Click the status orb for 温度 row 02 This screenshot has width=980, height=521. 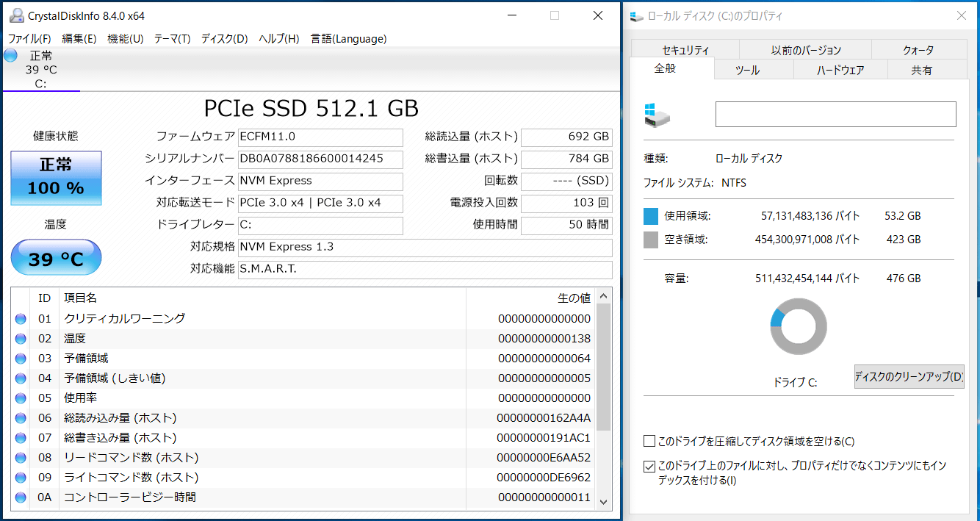coord(21,339)
